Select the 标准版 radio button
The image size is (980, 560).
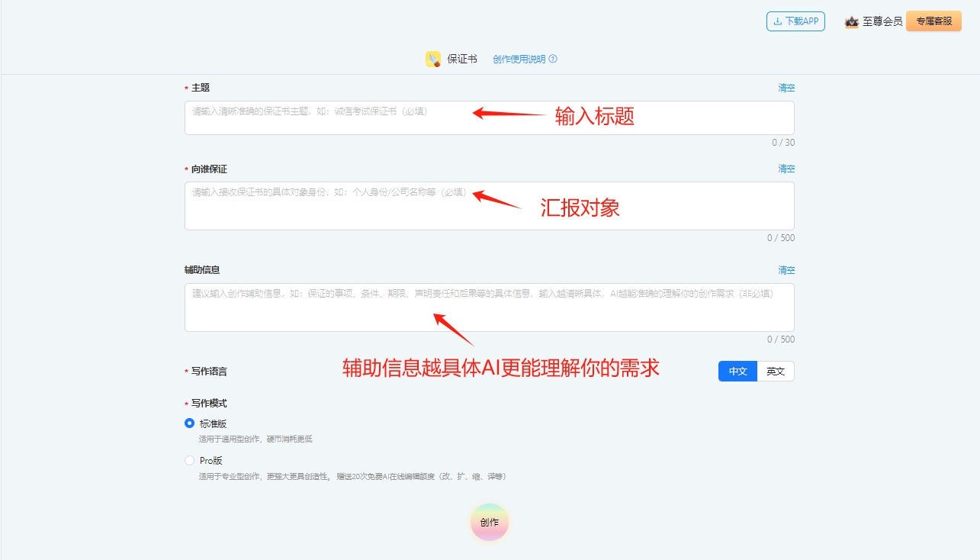(190, 423)
